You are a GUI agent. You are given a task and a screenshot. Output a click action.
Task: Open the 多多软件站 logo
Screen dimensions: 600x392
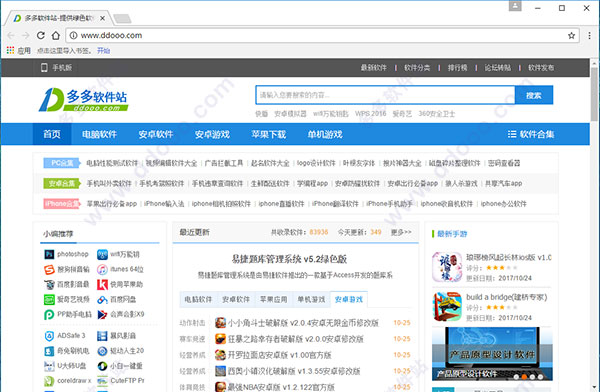(83, 100)
